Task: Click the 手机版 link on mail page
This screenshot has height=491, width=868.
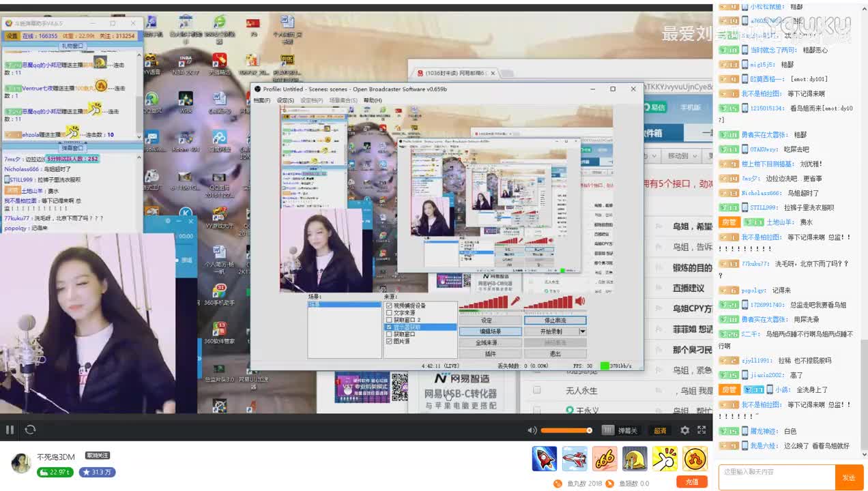Action: (x=690, y=107)
